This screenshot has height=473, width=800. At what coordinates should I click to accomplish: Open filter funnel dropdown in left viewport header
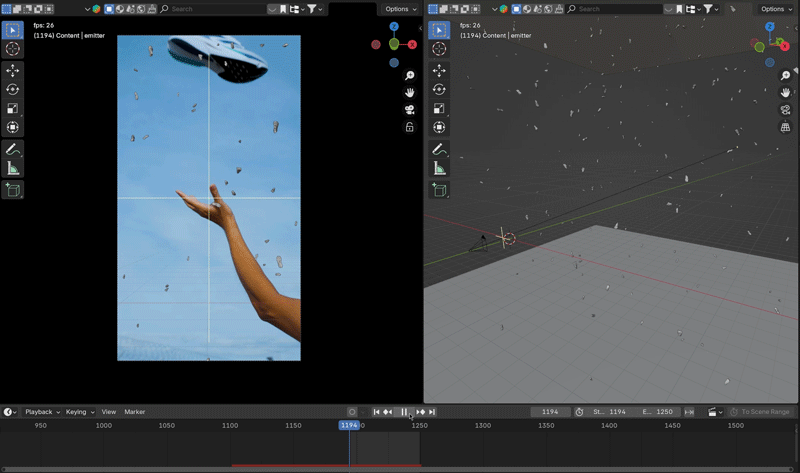(314, 9)
